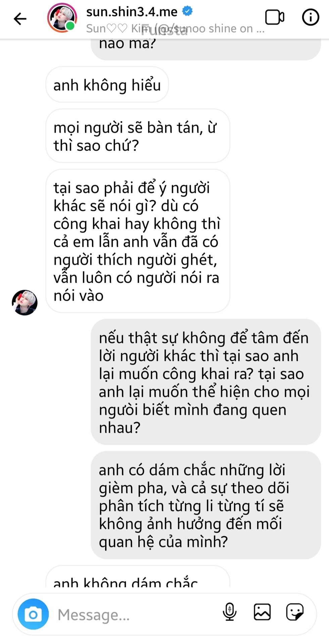Open chat details via info icon
The width and height of the screenshot is (329, 644).
311,17
